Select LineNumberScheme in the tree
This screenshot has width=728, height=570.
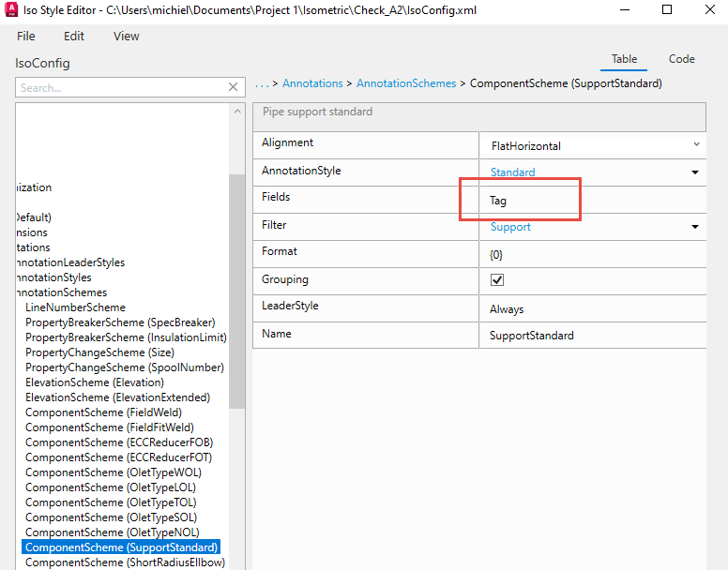(75, 307)
